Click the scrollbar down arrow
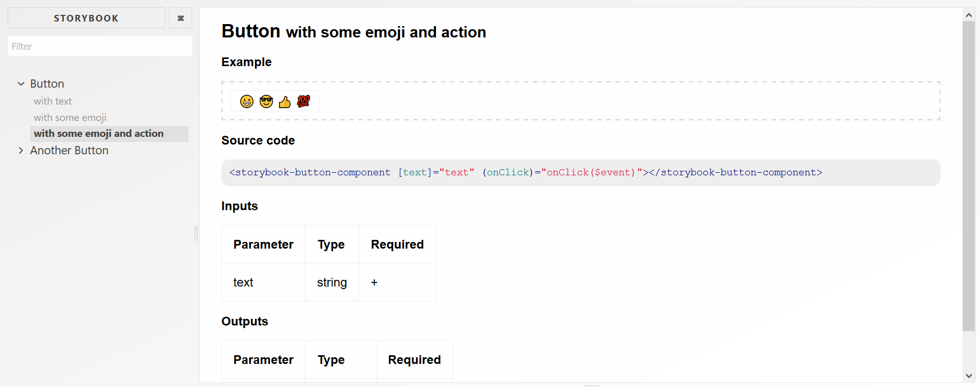Screen dimensions: 980x387 [x=969, y=376]
